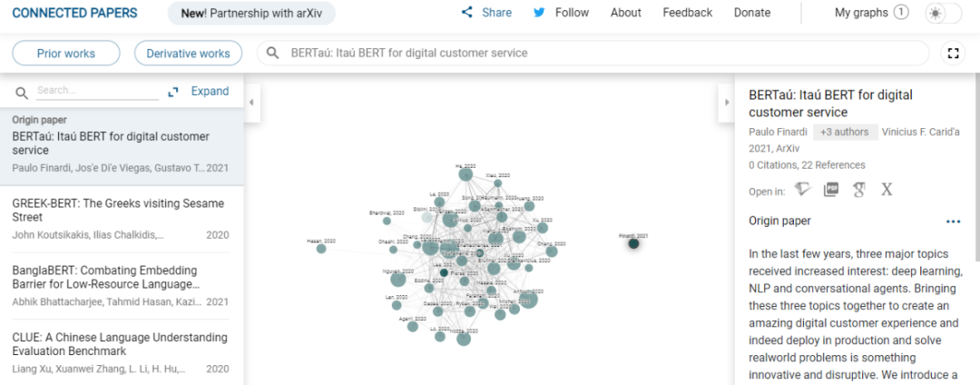The image size is (980, 385).
Task: Click the Twitter Follow bird icon
Action: (540, 13)
